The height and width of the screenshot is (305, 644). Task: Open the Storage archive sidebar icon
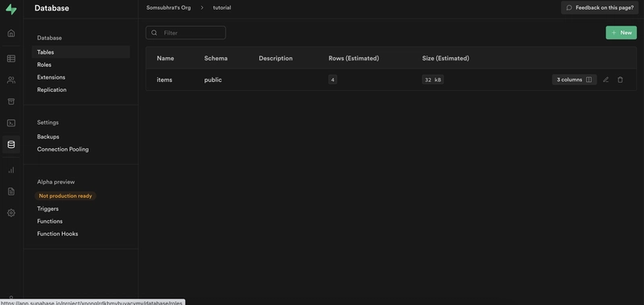tap(11, 101)
